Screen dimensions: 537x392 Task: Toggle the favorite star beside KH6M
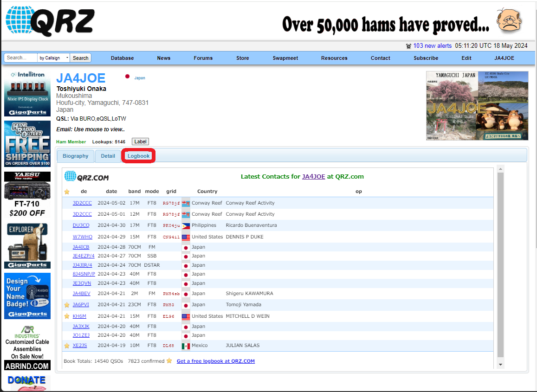[x=66, y=316]
